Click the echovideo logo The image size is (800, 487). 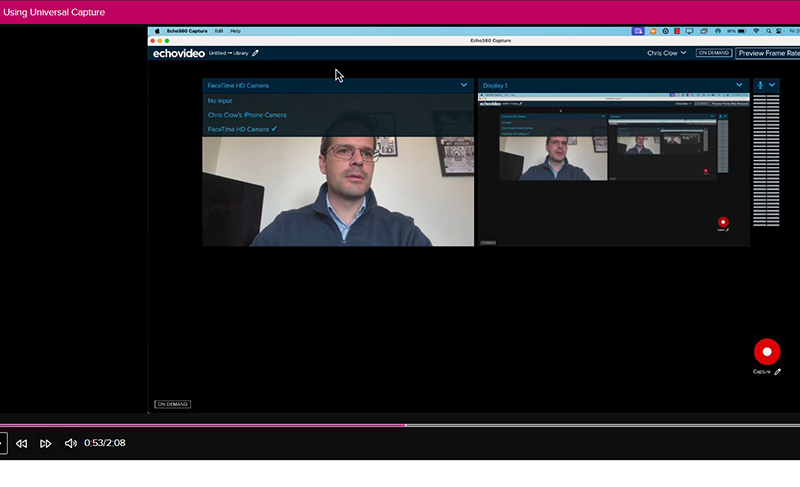coord(179,54)
